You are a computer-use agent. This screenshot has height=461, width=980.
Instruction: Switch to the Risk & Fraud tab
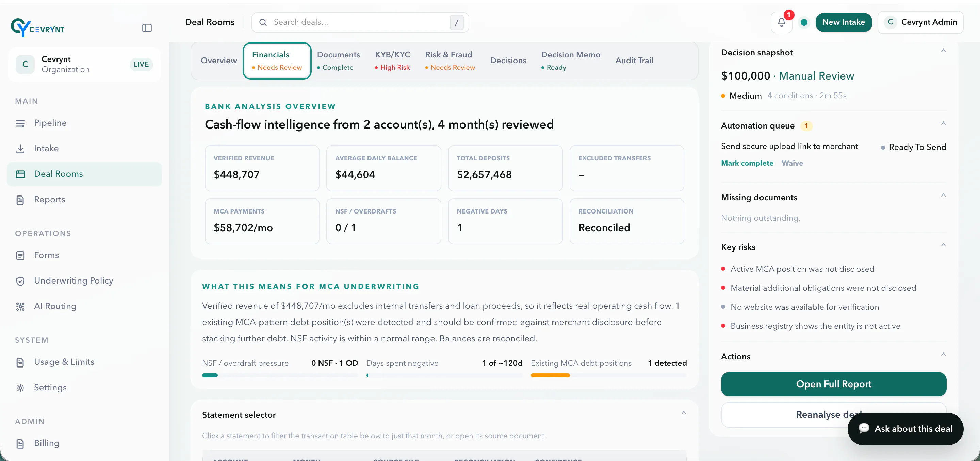(450, 61)
